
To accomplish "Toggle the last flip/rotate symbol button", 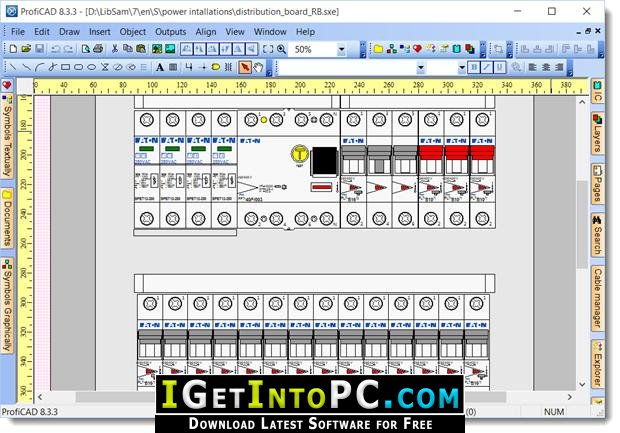I will (x=251, y=49).
